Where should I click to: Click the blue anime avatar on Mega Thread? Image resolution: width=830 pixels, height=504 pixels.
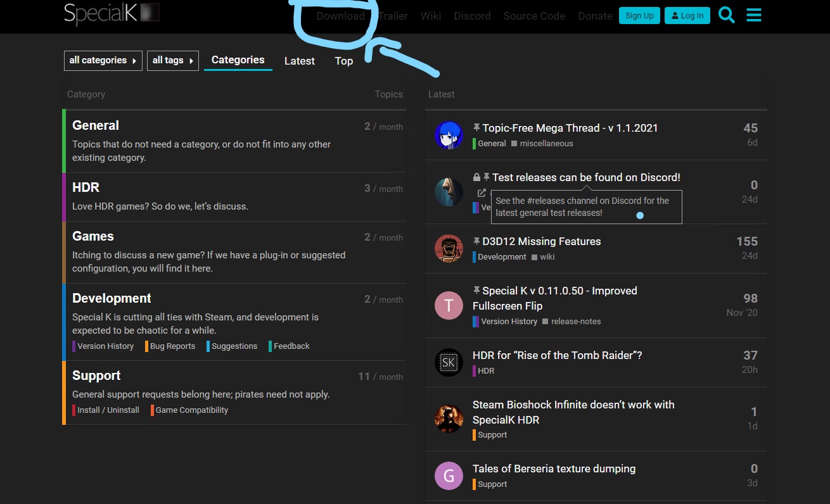pos(449,135)
